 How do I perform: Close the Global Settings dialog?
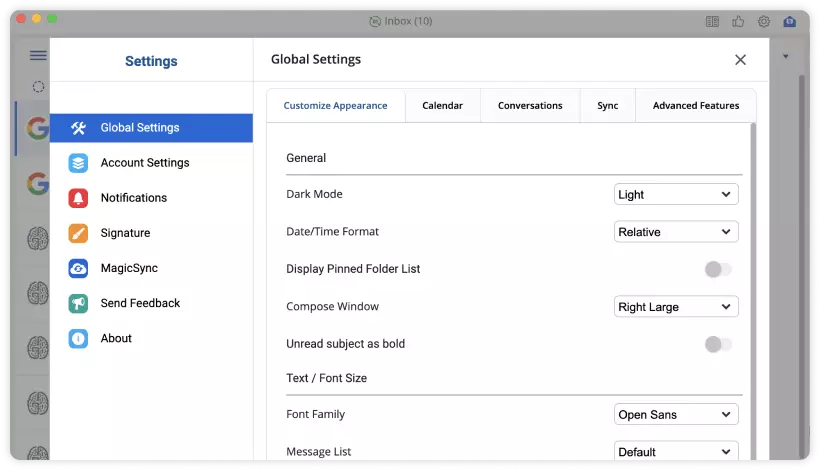click(740, 60)
